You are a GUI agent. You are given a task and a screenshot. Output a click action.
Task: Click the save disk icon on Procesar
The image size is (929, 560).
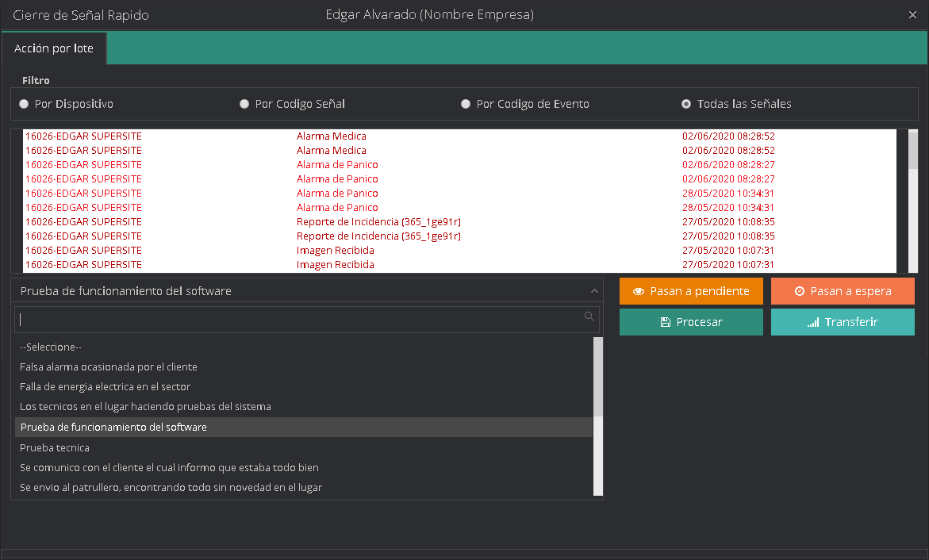coord(666,323)
